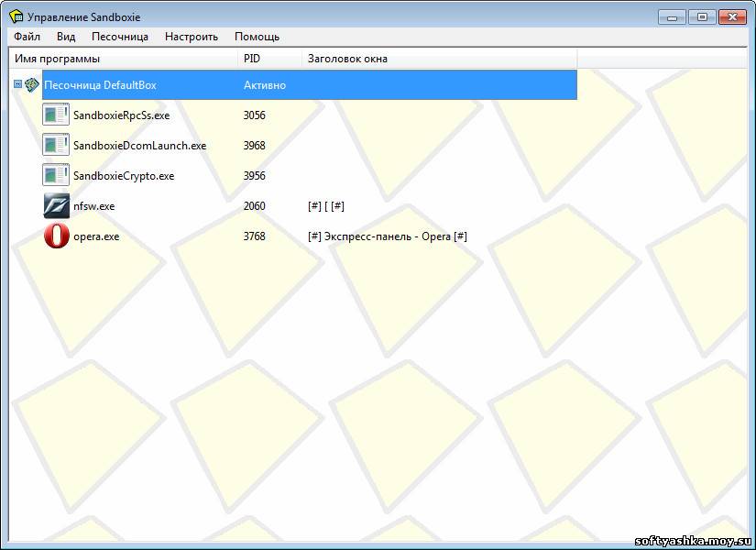Sort by PID column header
Viewport: 756px width, 550px height.
click(x=270, y=59)
